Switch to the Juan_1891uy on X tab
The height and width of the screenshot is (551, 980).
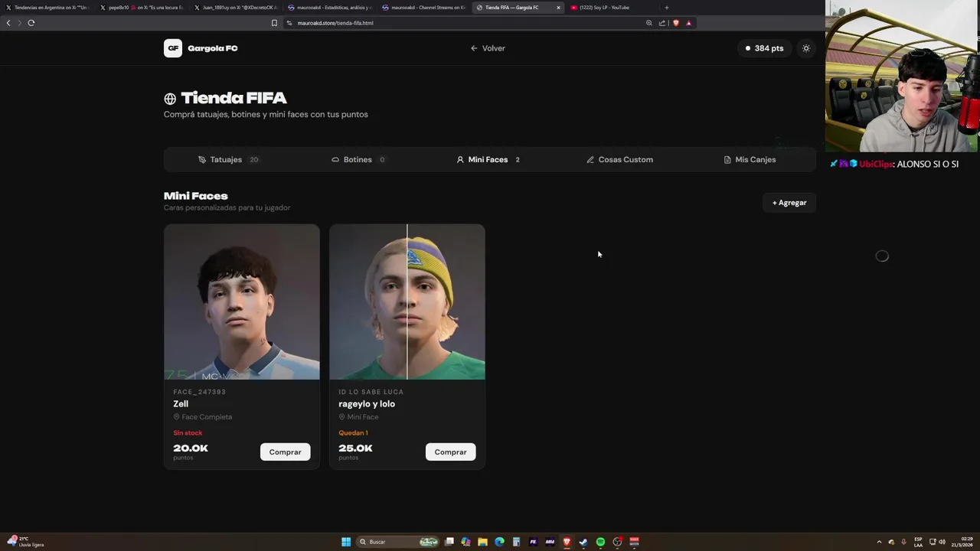tap(234, 8)
